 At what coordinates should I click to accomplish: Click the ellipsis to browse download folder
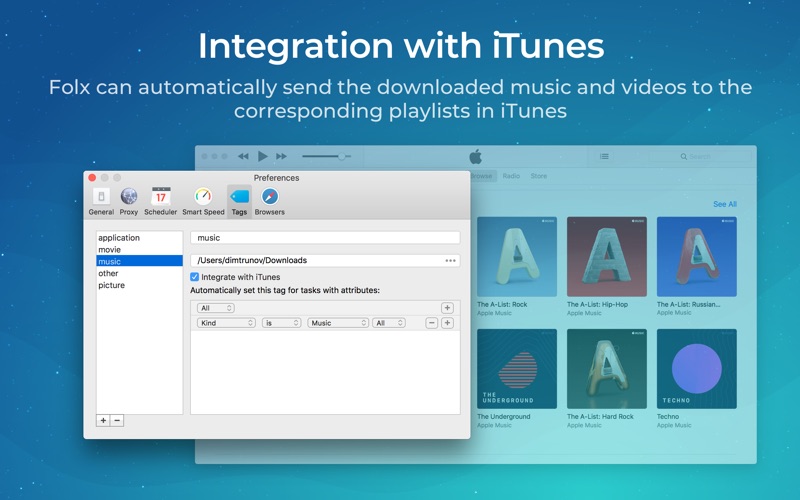click(x=450, y=261)
